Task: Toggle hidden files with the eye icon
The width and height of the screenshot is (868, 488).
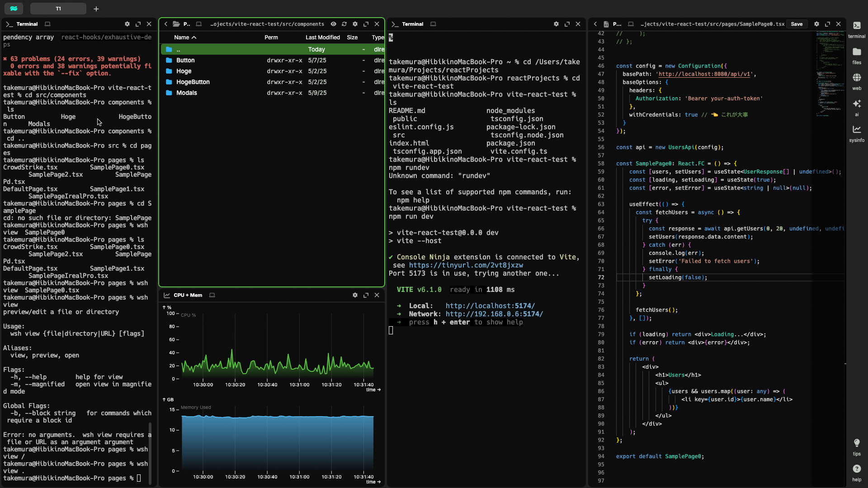Action: pos(333,24)
